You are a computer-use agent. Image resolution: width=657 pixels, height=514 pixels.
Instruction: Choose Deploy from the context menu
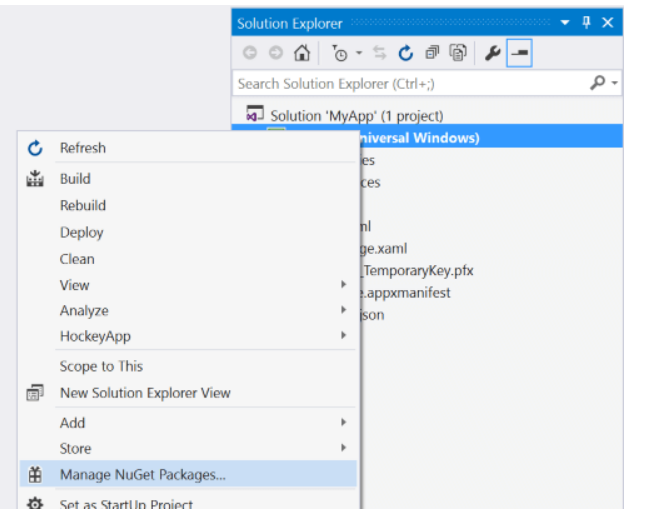(188, 232)
